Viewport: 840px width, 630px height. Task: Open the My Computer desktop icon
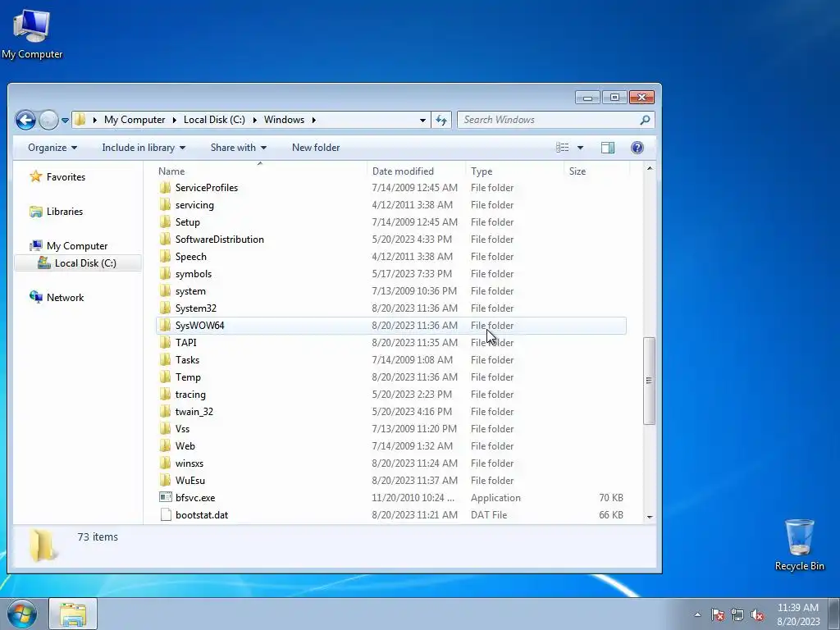click(x=32, y=34)
